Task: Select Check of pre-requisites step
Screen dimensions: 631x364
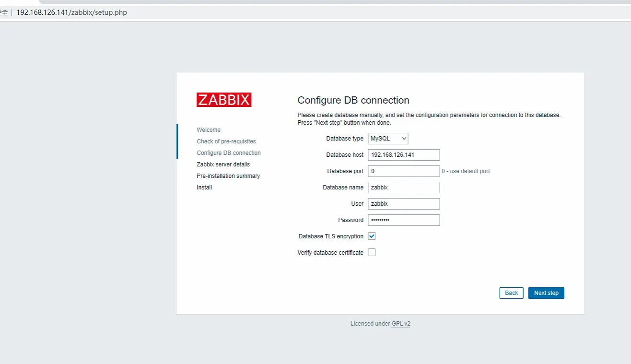Action: click(226, 141)
